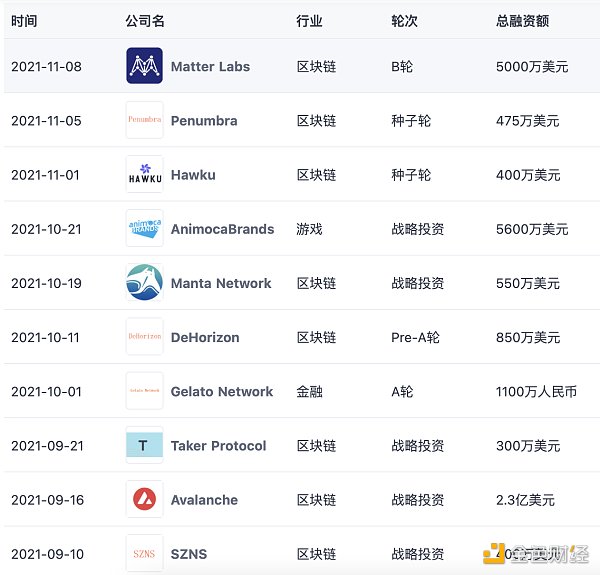Click 区块链 in the Penumbra row
The width and height of the screenshot is (600, 575).
pyautogui.click(x=316, y=121)
